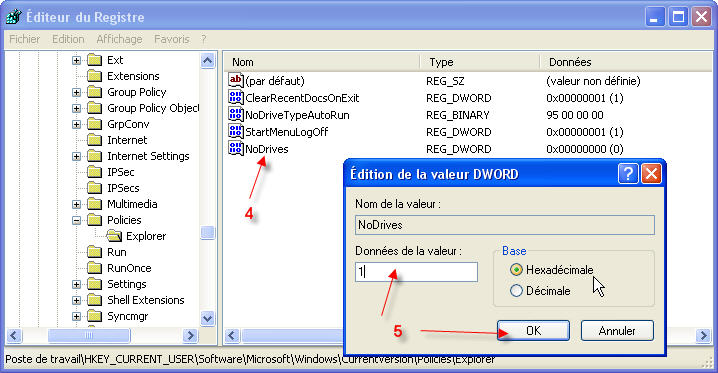The width and height of the screenshot is (718, 373).
Task: Select the NoDriveTypeAutoRun binary icon
Action: [235, 114]
